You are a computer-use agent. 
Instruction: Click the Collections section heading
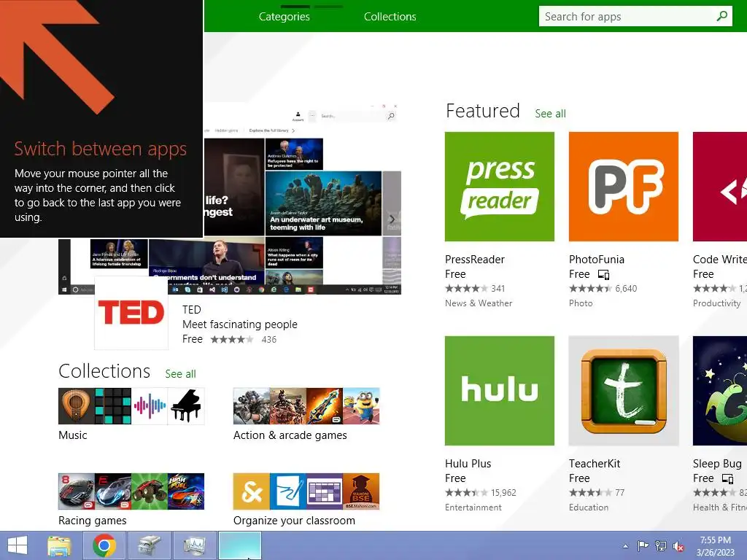104,371
